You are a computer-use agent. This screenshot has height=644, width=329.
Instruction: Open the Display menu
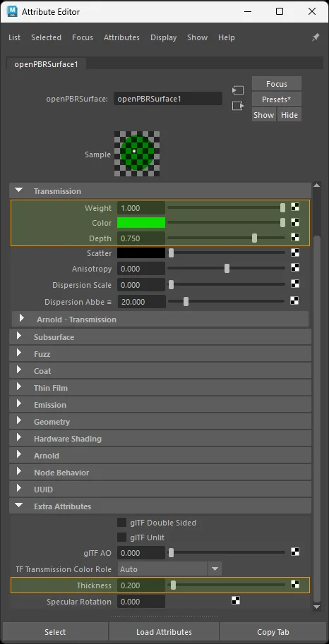point(163,37)
